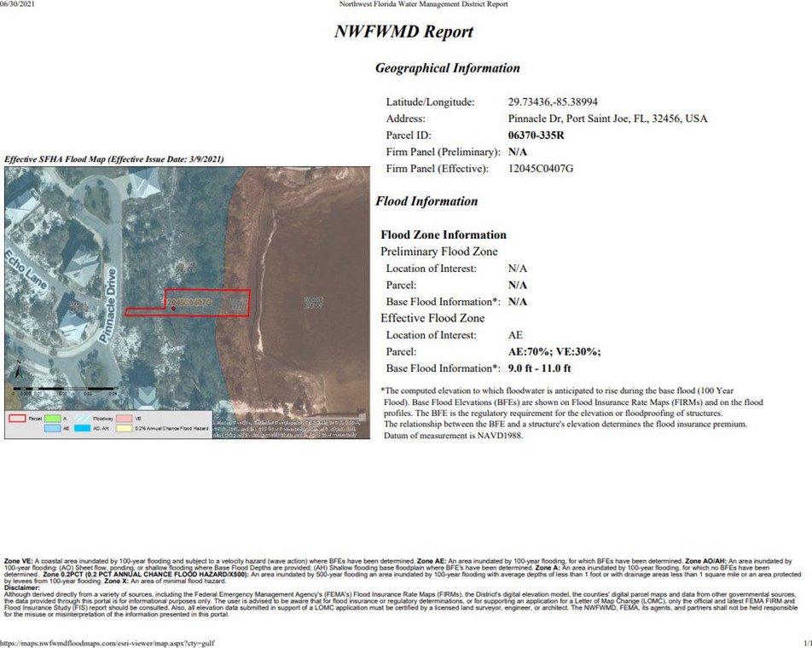The width and height of the screenshot is (812, 648).
Task: Click the Northwest Florida Water Management District Report header
Action: [x=424, y=4]
